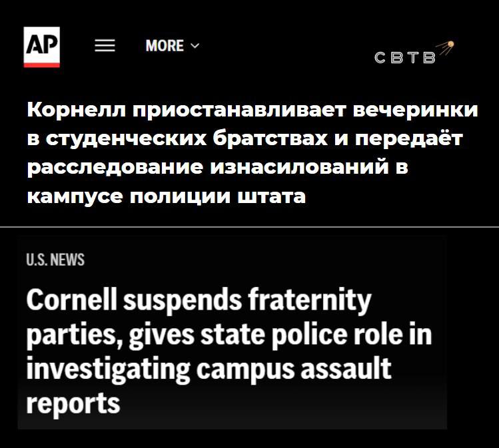Click the line 'расследование изнасилований в'

coord(217,167)
